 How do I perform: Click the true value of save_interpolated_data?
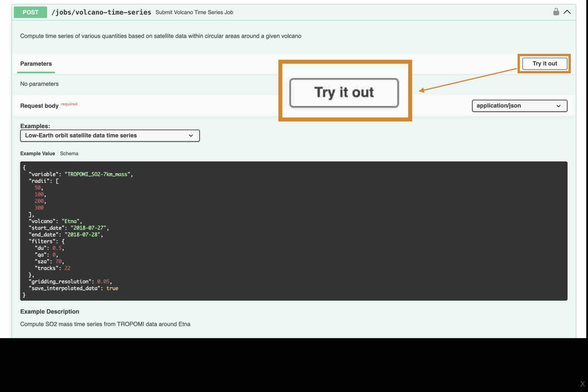point(112,288)
